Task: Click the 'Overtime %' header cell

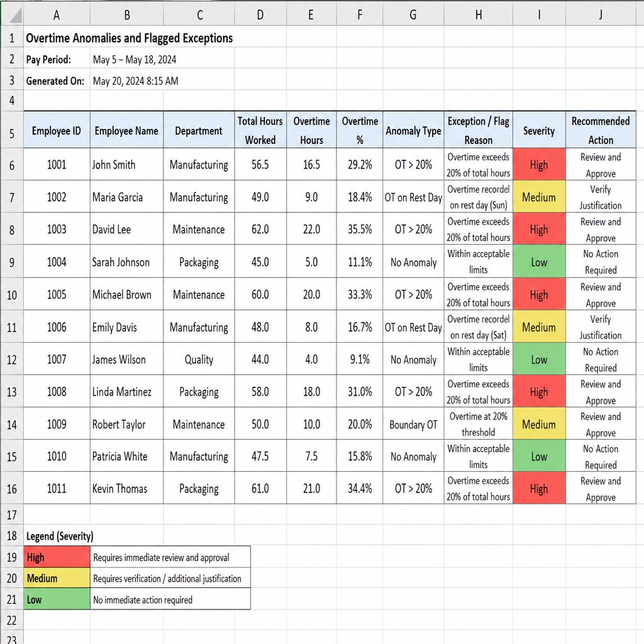Action: click(360, 130)
